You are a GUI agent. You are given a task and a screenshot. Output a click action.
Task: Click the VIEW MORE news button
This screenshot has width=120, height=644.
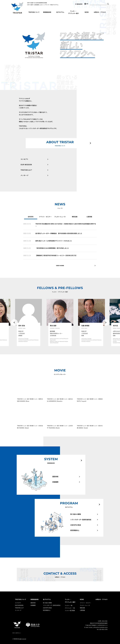point(60,266)
